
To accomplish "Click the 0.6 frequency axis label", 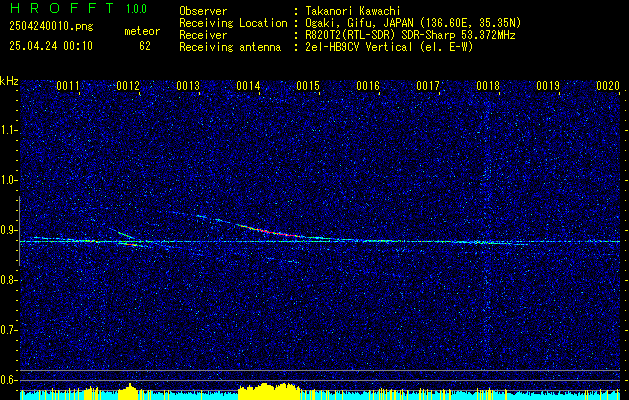I will click(x=8, y=380).
